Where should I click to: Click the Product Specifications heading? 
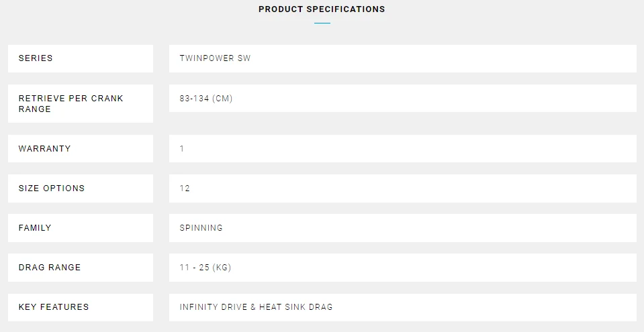tap(322, 9)
